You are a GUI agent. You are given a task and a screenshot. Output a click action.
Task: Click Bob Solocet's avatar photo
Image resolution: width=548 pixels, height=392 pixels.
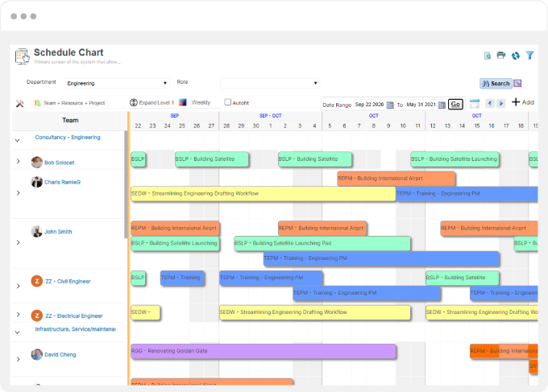click(37, 162)
